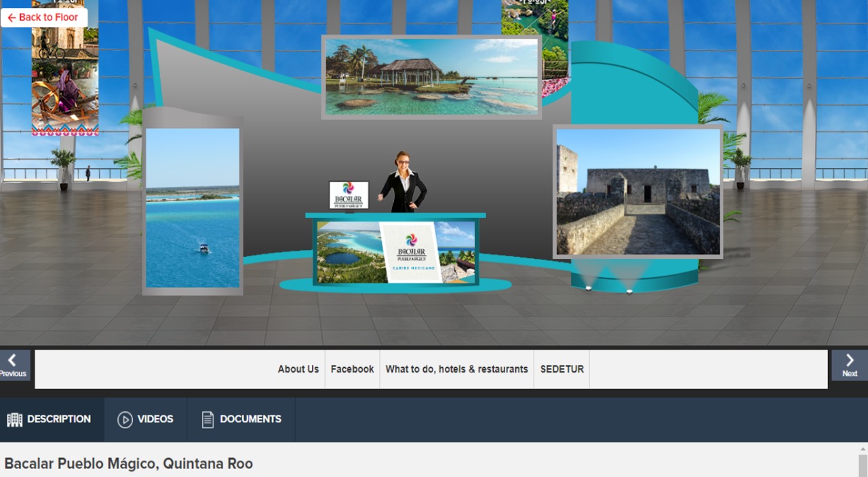This screenshot has width=868, height=477.
Task: Click the Bacalar logo monitor on desk
Action: pos(349,195)
